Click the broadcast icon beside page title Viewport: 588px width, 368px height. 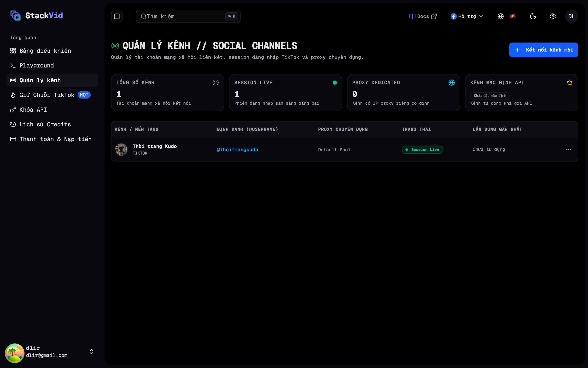[x=115, y=46]
